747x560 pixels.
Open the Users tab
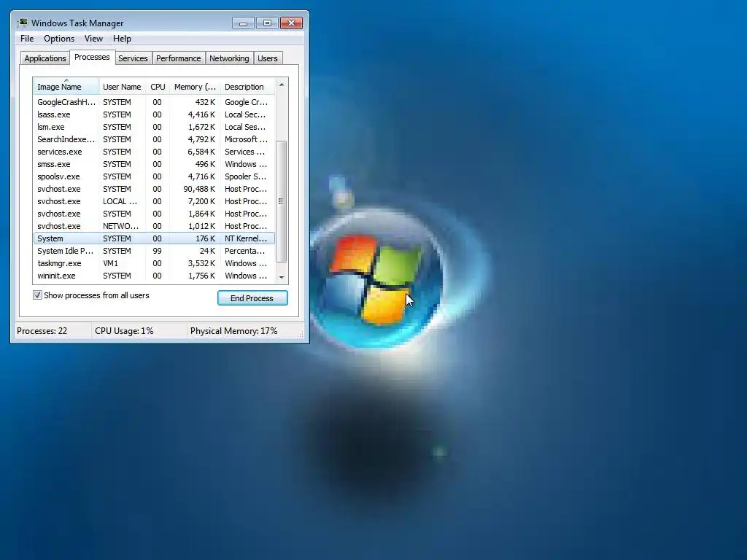coord(267,58)
